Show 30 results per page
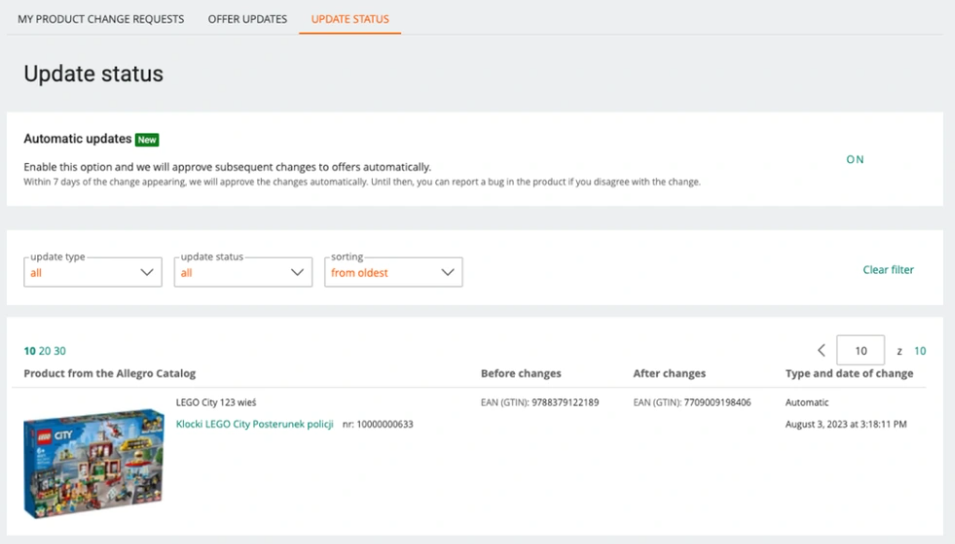 point(60,351)
